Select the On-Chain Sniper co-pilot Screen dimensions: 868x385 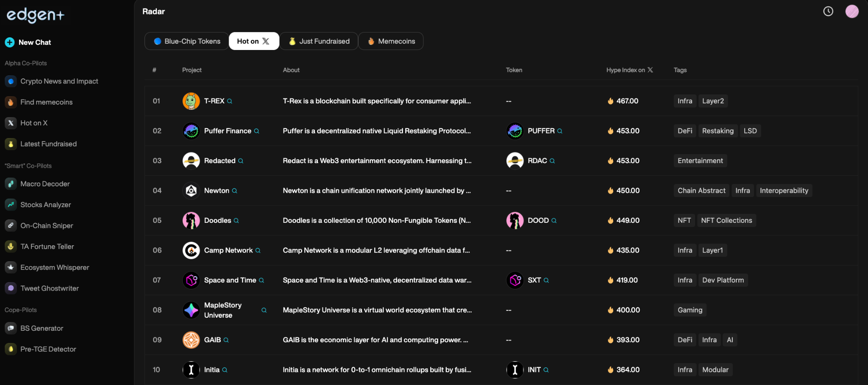click(x=47, y=226)
